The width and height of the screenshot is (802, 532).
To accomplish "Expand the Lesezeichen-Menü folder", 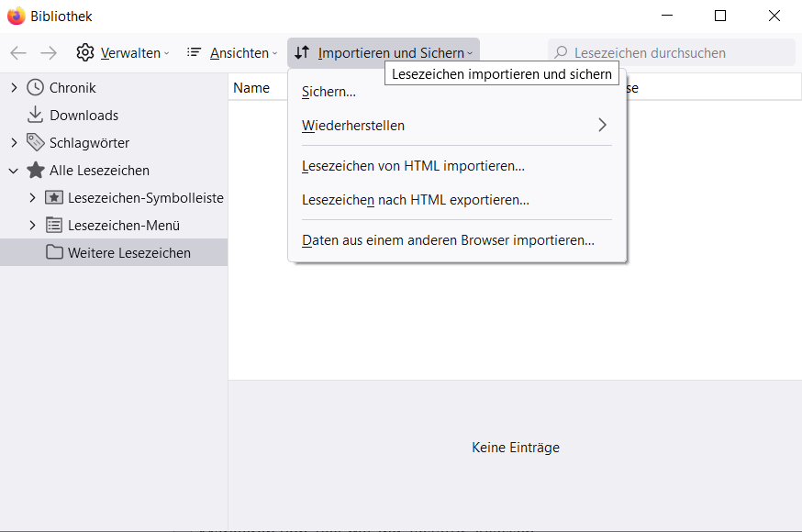I will (x=33, y=226).
